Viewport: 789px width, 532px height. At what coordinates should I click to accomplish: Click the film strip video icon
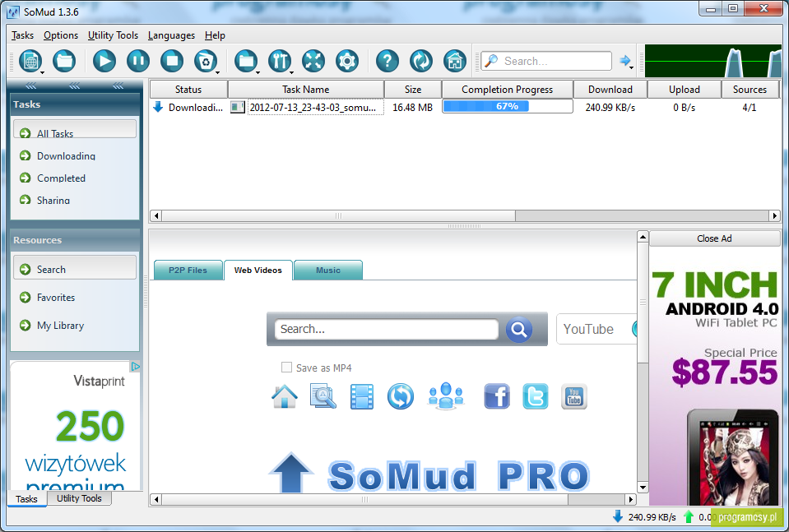pyautogui.click(x=362, y=396)
